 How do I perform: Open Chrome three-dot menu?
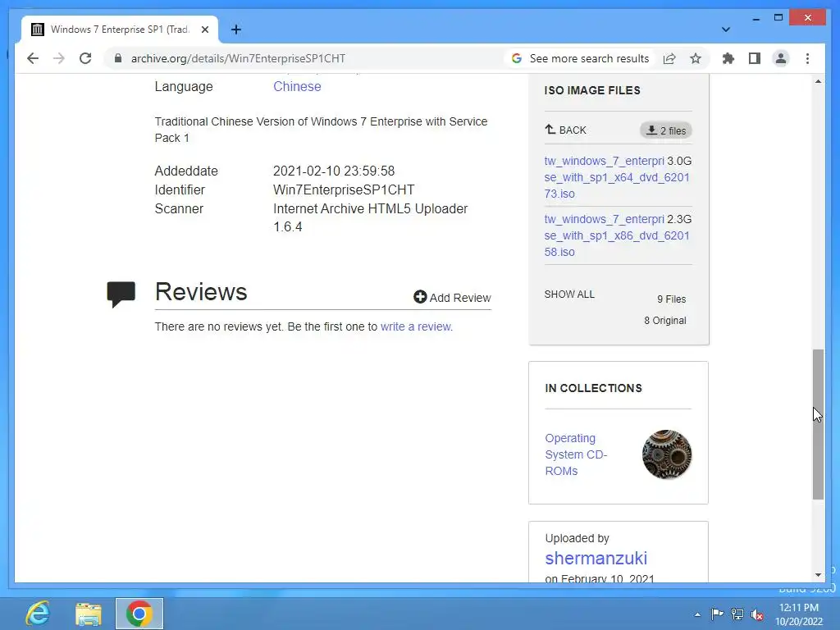pos(807,58)
